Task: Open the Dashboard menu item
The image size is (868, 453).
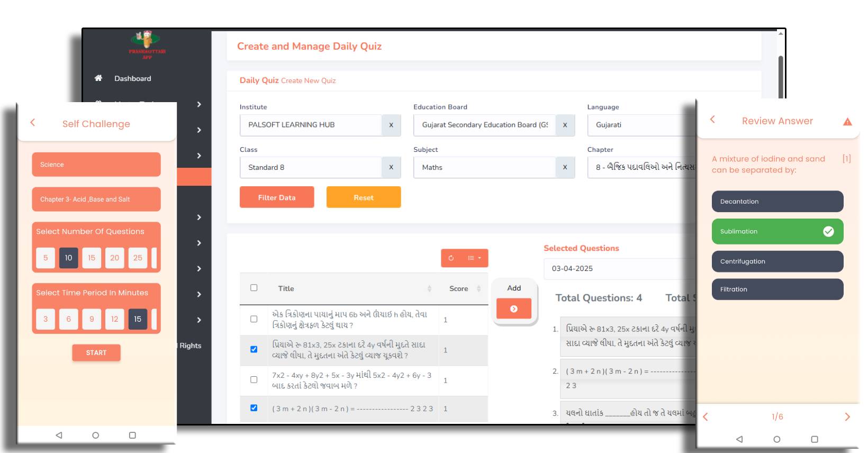Action: click(132, 79)
